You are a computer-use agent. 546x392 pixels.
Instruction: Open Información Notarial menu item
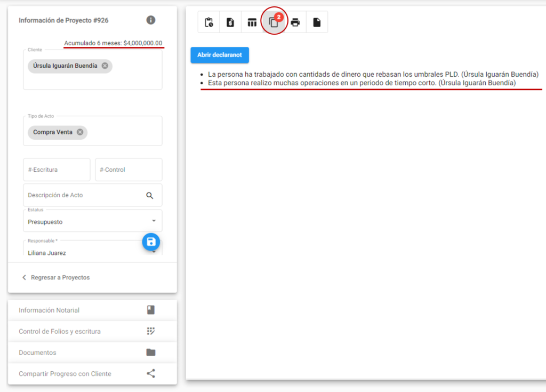[92, 310]
